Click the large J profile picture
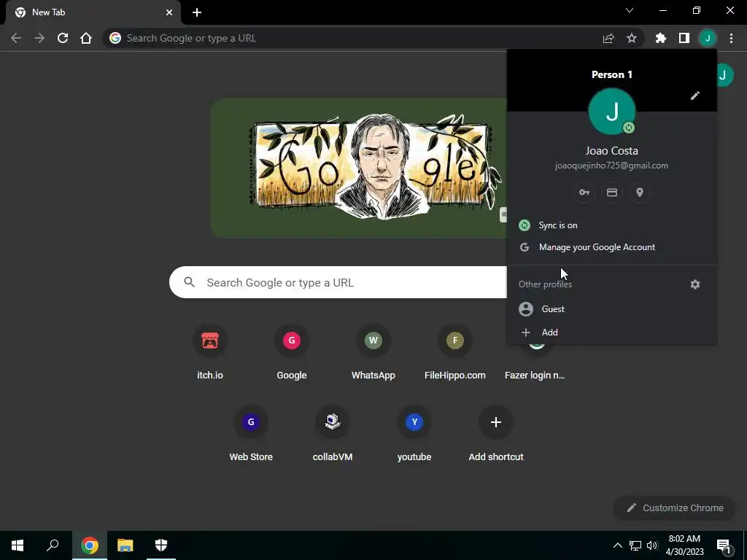 point(612,112)
